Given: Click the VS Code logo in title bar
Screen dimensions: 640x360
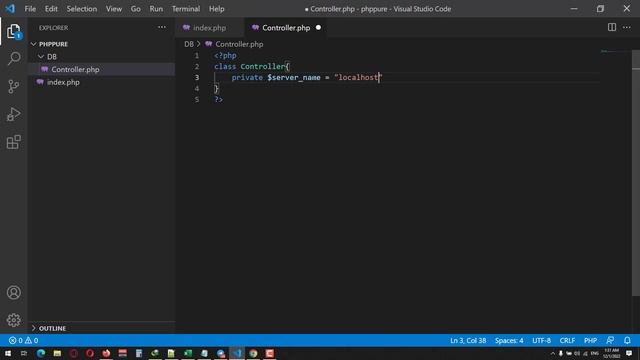Looking at the screenshot, I should (x=10, y=9).
